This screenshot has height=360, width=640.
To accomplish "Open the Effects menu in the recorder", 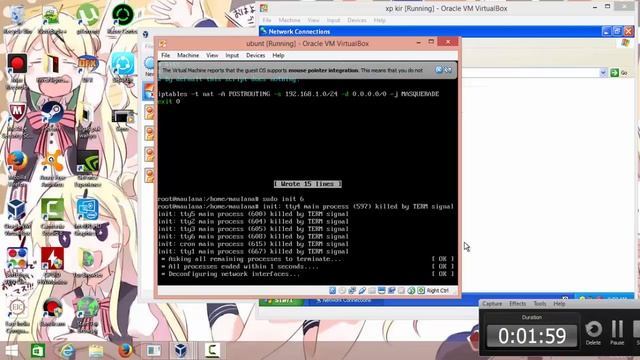I will coord(517,304).
